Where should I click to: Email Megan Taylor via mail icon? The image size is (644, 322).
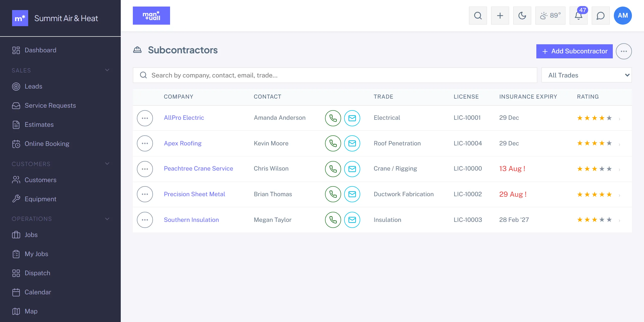tap(352, 220)
